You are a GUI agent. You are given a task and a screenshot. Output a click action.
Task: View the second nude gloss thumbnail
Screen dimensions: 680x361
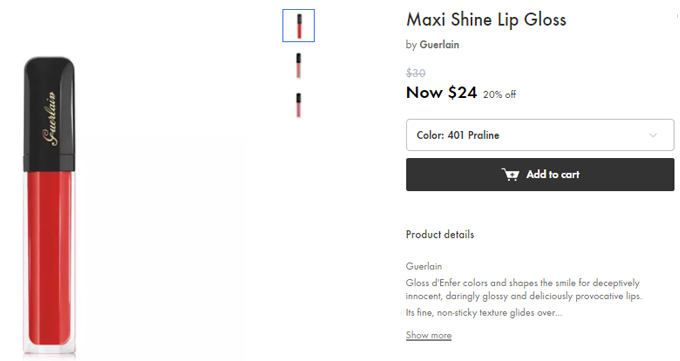point(298,66)
